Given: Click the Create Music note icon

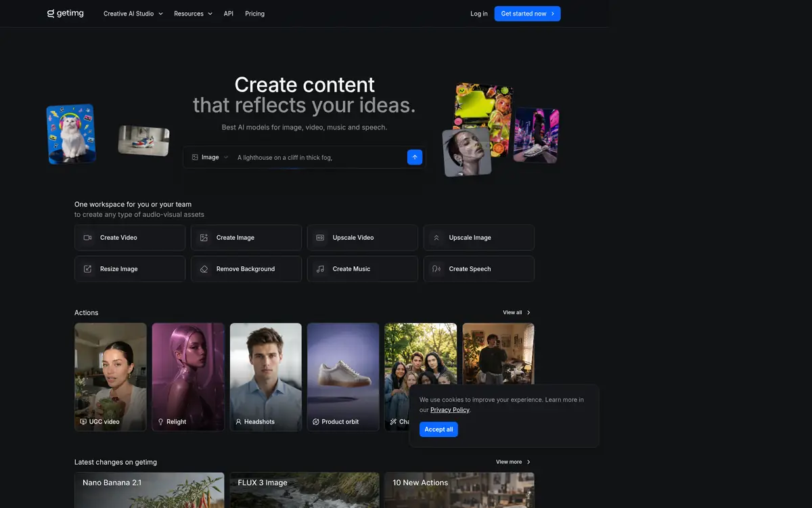Looking at the screenshot, I should point(320,269).
